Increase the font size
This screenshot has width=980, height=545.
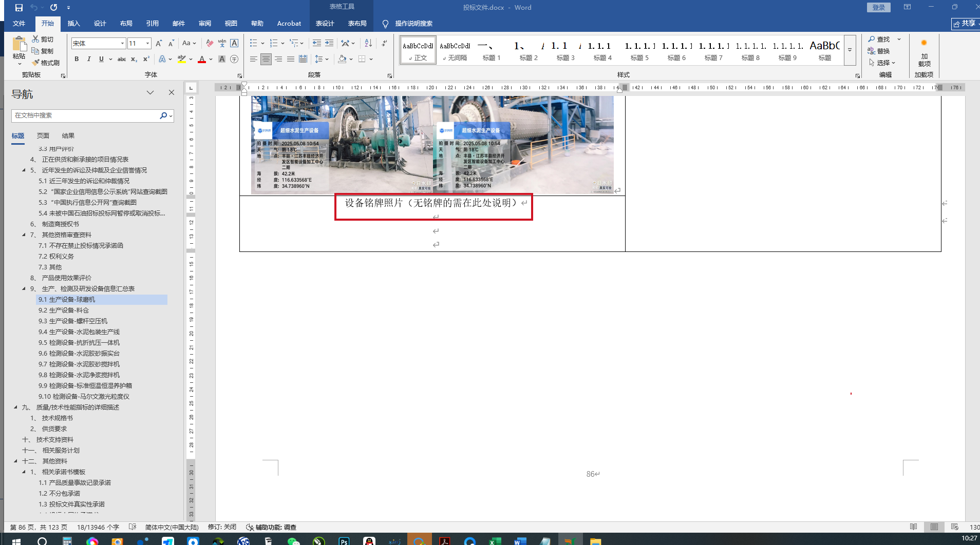159,43
